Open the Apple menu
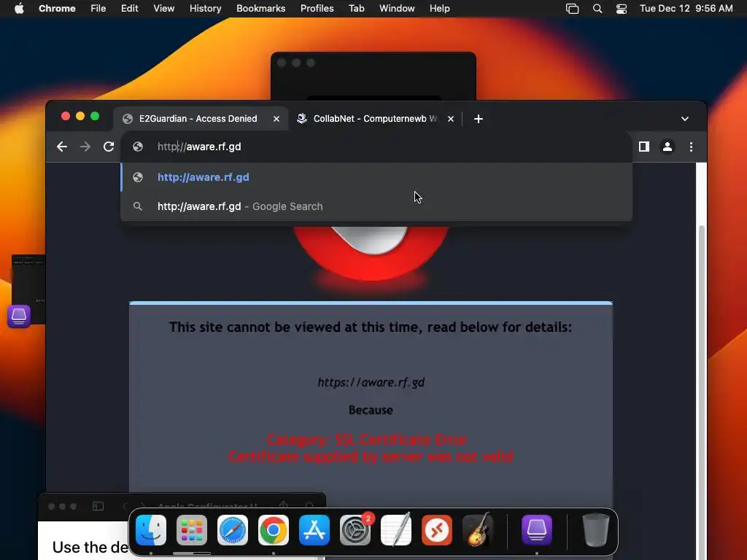Screen dimensions: 747x560 19,9
